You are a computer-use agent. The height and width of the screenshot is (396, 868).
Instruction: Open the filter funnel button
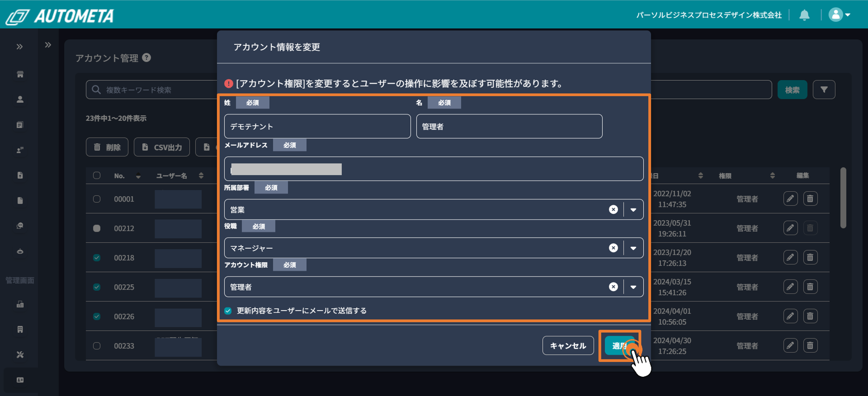(x=824, y=90)
